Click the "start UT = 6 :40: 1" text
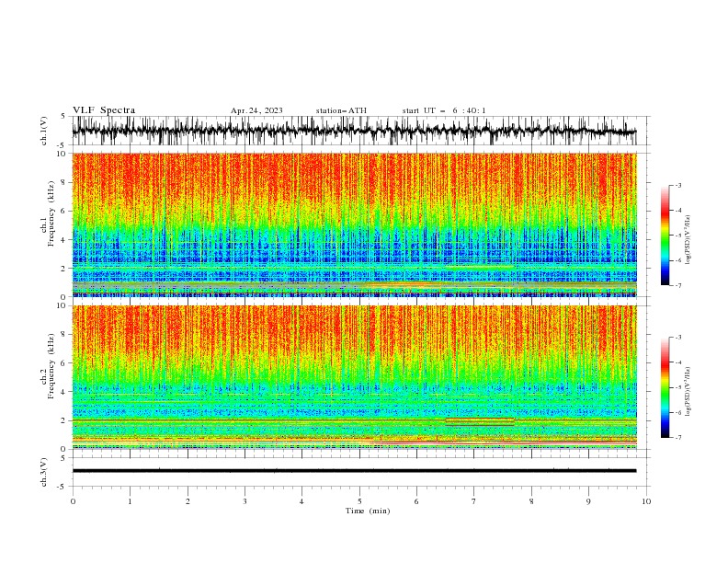Image resolution: width=728 pixels, height=563 pixels. pyautogui.click(x=444, y=110)
